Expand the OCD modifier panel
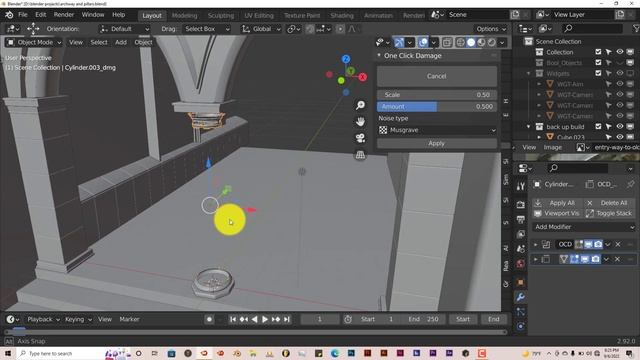This screenshot has width=640, height=360. 536,244
